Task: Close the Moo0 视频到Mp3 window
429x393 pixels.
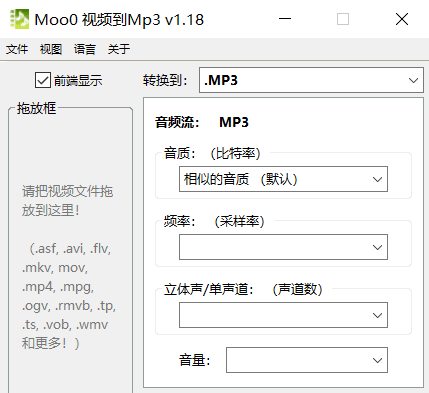Action: tap(402, 19)
